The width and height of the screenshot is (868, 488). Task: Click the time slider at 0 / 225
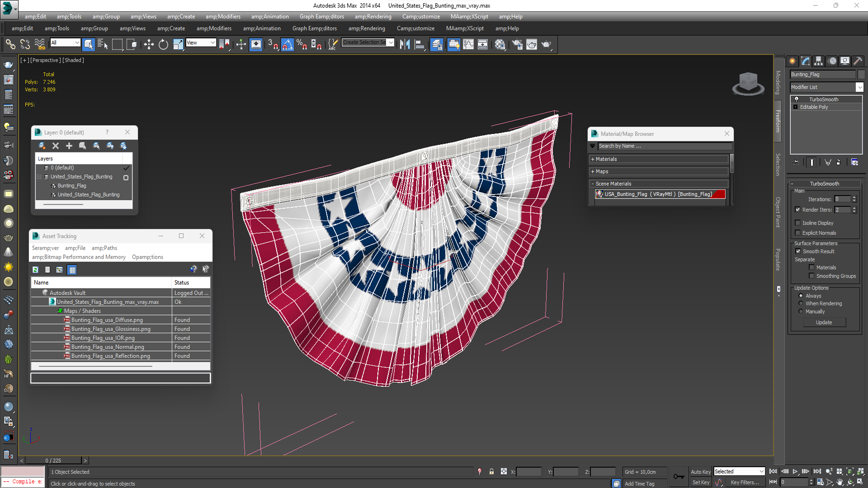pos(53,460)
